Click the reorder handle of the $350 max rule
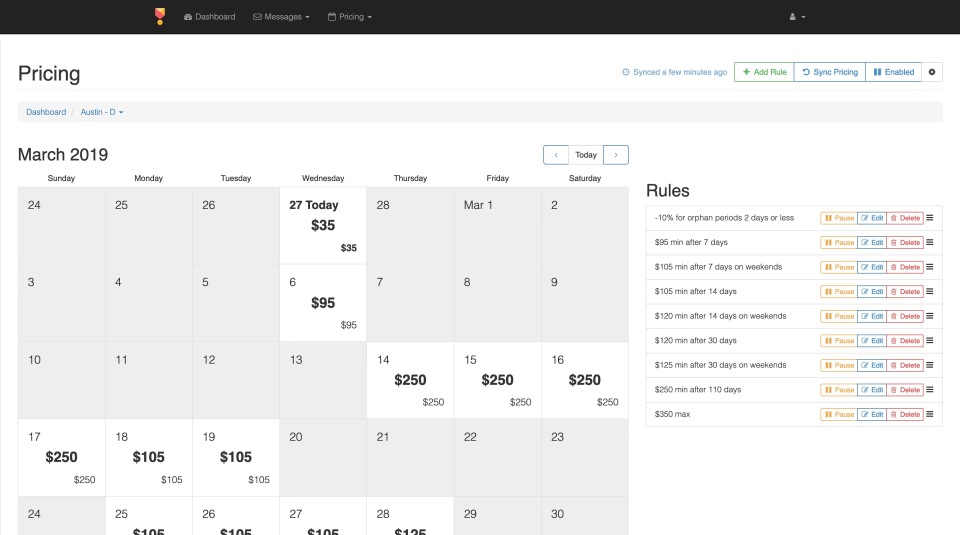Image resolution: width=960 pixels, height=535 pixels. pos(929,414)
